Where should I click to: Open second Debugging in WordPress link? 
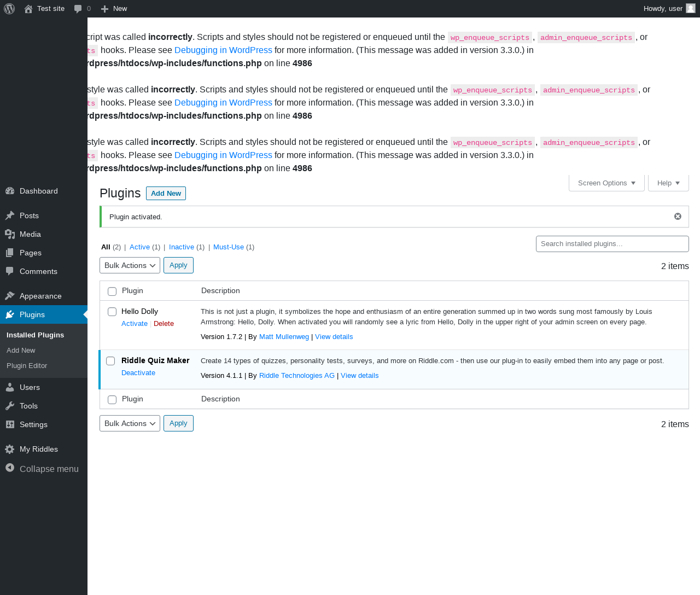coord(223,103)
